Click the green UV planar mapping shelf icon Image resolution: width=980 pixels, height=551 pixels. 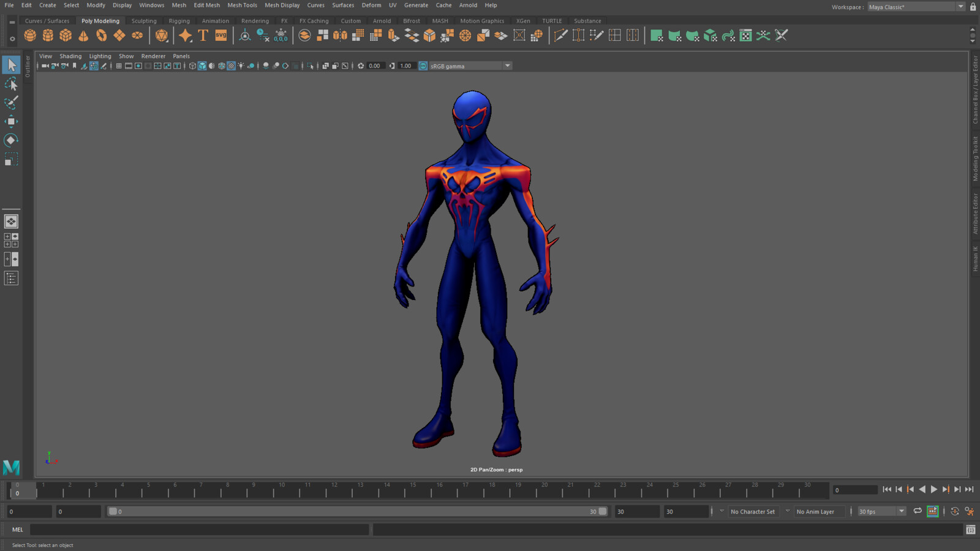click(657, 36)
